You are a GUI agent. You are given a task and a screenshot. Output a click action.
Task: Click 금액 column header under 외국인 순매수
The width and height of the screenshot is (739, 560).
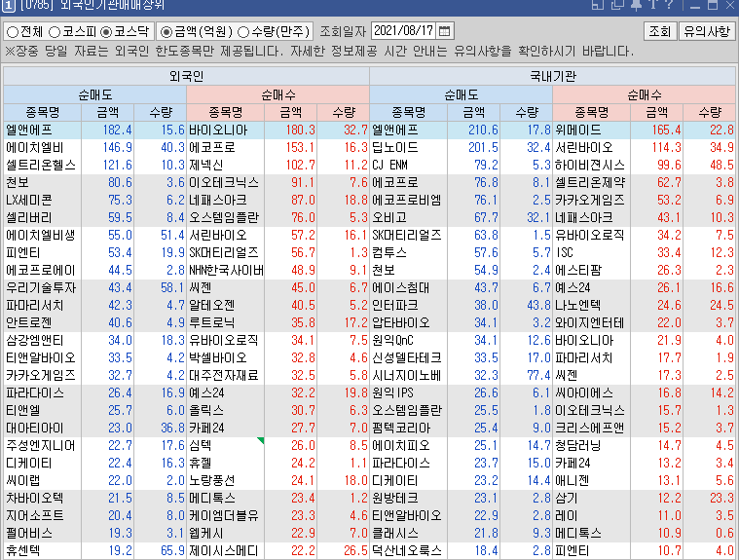pyautogui.click(x=291, y=112)
